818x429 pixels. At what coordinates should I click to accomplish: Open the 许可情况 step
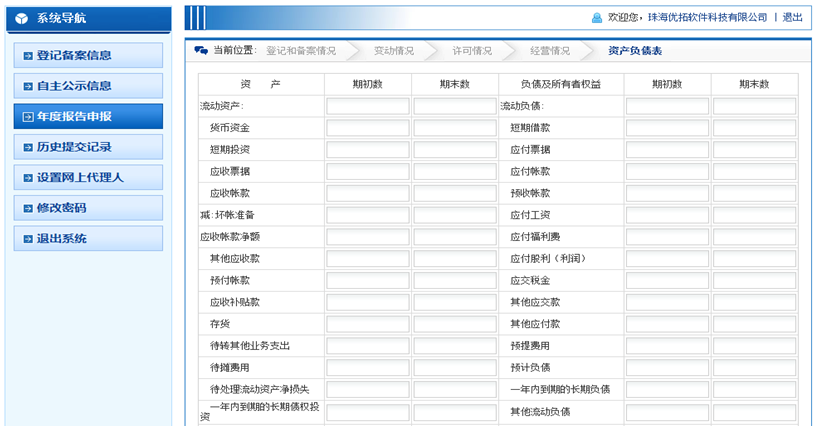471,51
